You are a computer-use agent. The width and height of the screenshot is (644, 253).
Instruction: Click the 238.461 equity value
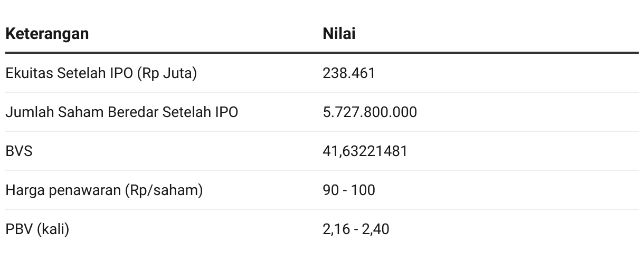coord(349,73)
